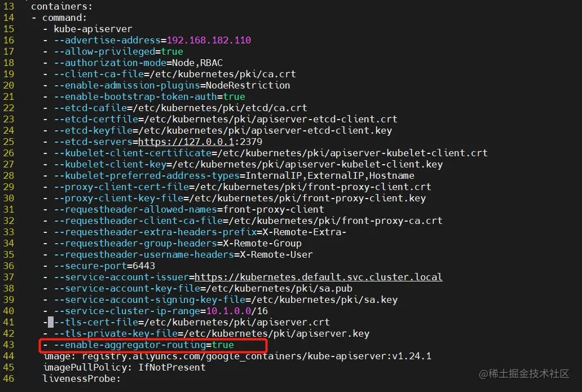Open the https://kubernetes.default.svc.cluster.local link
The width and height of the screenshot is (582, 392).
[319, 278]
